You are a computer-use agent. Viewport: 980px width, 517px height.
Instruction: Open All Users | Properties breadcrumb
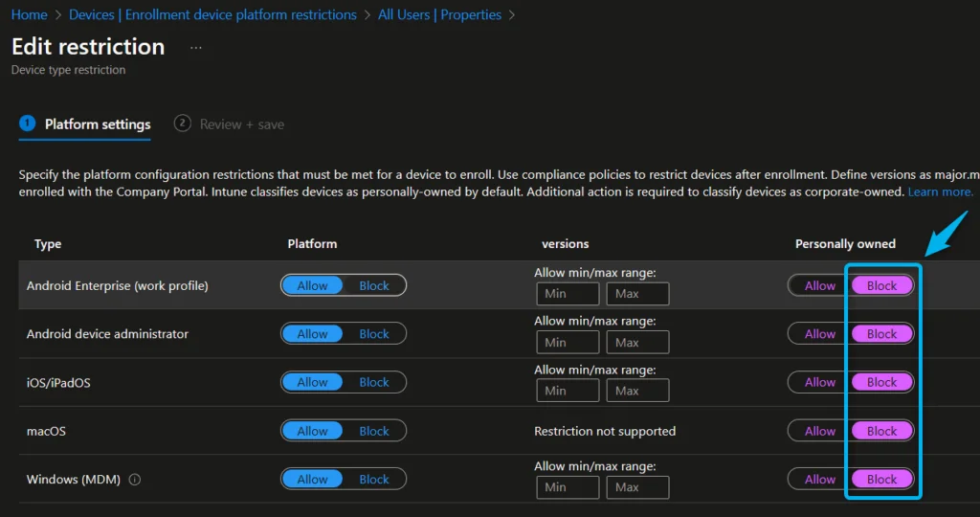tap(439, 14)
